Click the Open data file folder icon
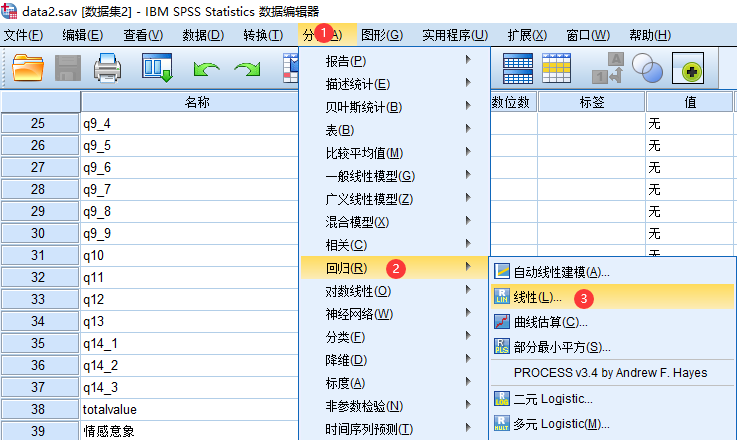This screenshot has height=440, width=737. (27, 68)
